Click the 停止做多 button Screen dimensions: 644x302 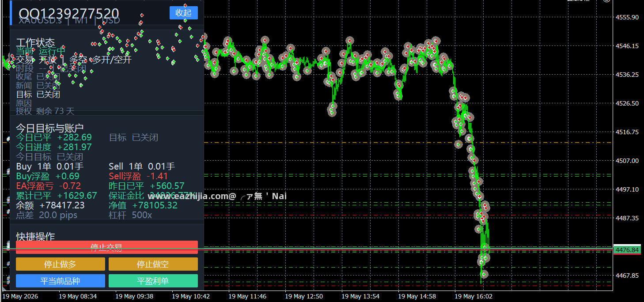point(61,264)
